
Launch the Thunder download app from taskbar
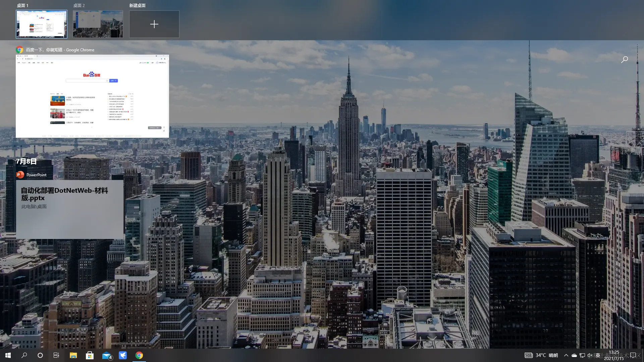click(x=123, y=355)
